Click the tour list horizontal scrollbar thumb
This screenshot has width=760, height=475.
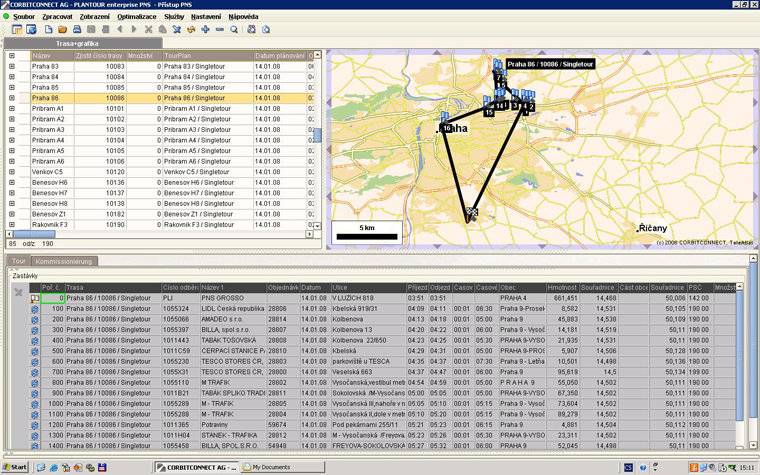tap(32, 234)
